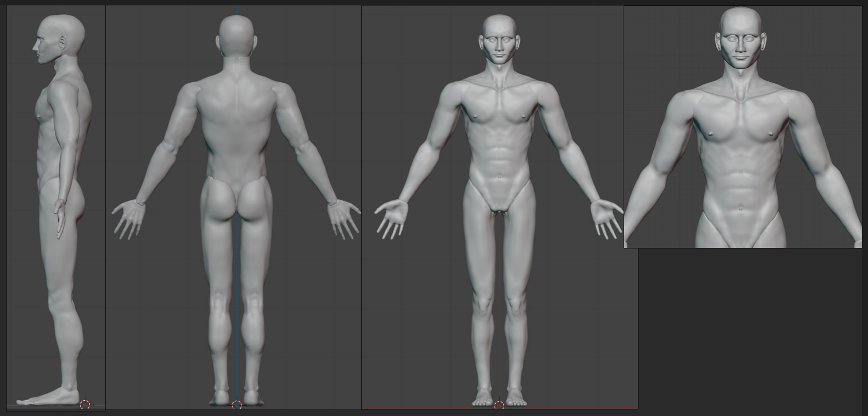This screenshot has height=416, width=868.
Task: Select the close-up torso view panel
Action: coord(743,127)
